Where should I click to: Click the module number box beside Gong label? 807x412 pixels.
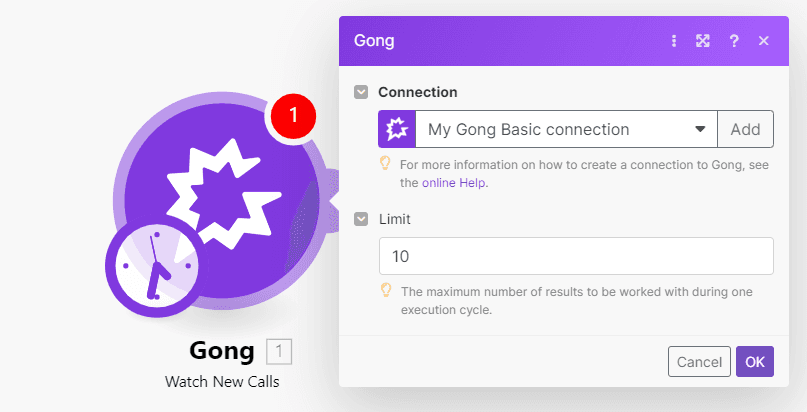click(280, 351)
